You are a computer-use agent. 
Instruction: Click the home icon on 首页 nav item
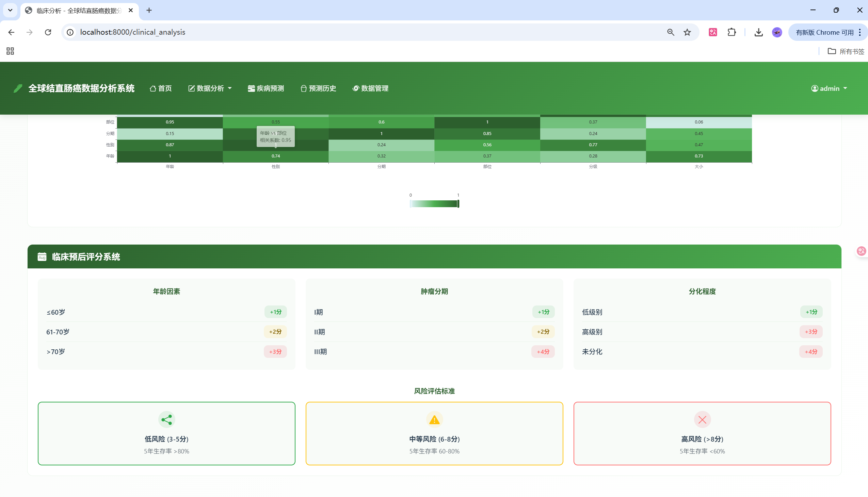pos(153,88)
